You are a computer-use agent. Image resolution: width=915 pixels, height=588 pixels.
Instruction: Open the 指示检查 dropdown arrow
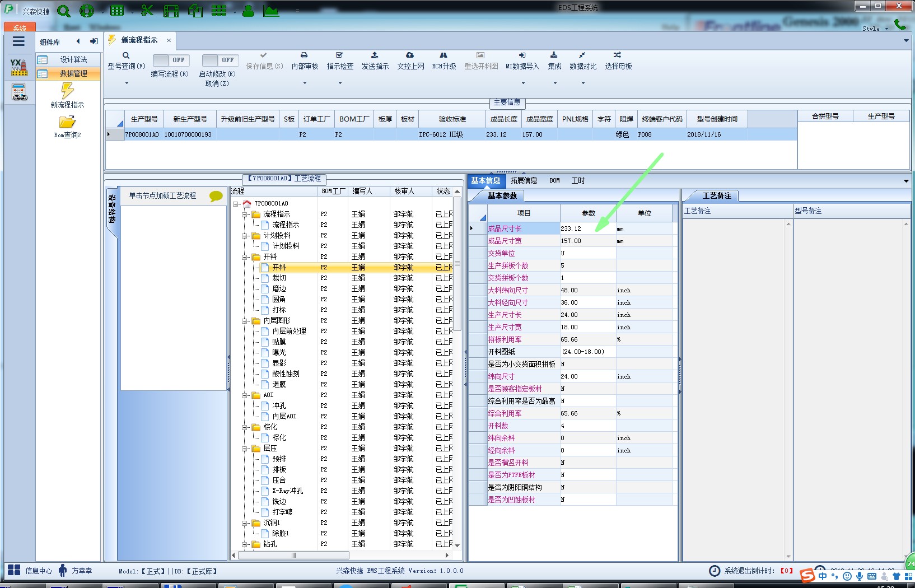click(x=340, y=83)
